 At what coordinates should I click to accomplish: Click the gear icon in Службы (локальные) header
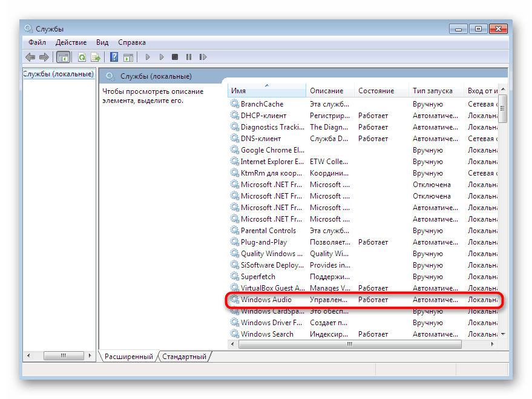tap(110, 76)
